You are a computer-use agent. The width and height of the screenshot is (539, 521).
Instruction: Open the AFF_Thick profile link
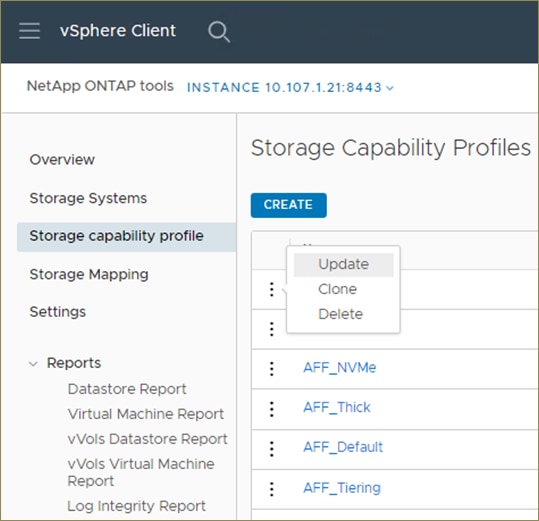coord(337,408)
